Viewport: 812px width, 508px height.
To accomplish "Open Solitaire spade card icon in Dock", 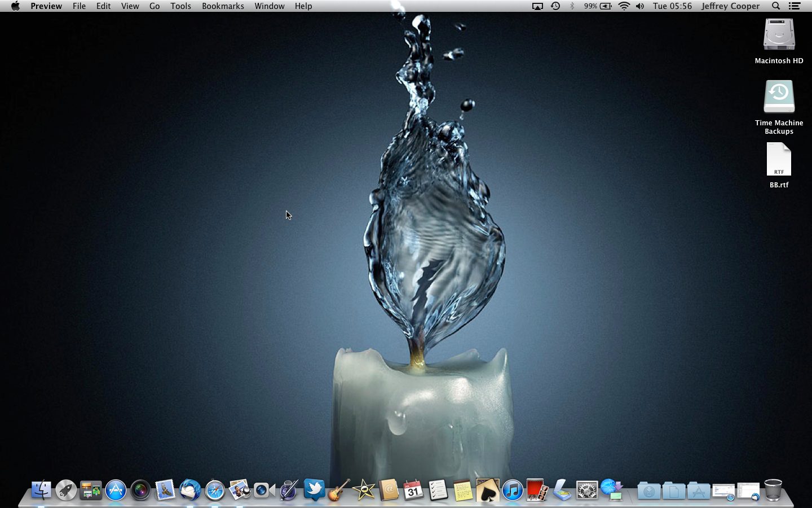I will pyautogui.click(x=488, y=490).
